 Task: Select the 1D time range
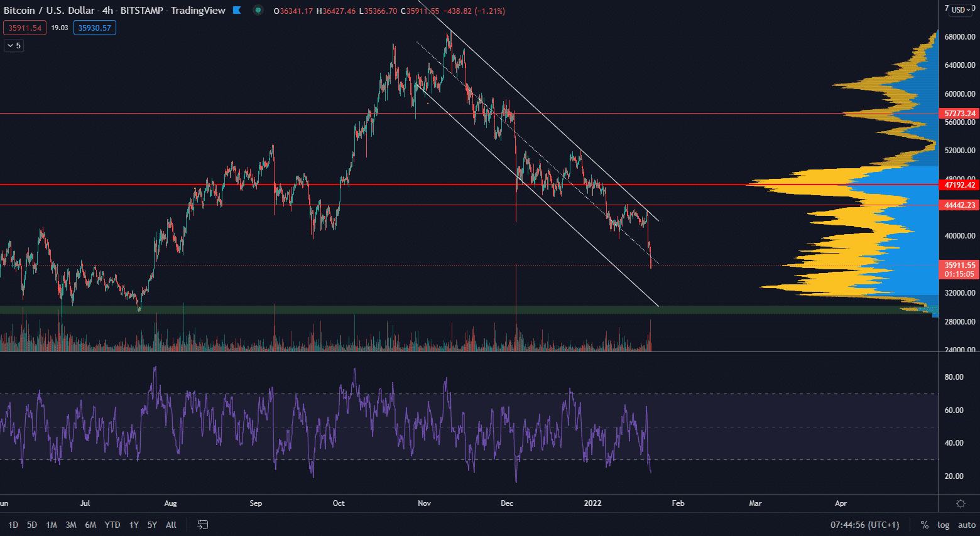point(13,525)
